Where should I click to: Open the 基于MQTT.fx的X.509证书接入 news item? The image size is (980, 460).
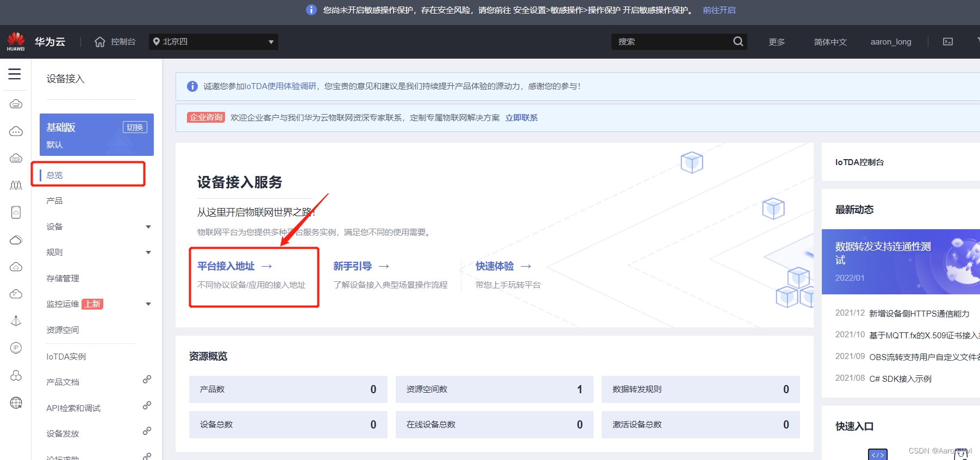[x=925, y=335]
